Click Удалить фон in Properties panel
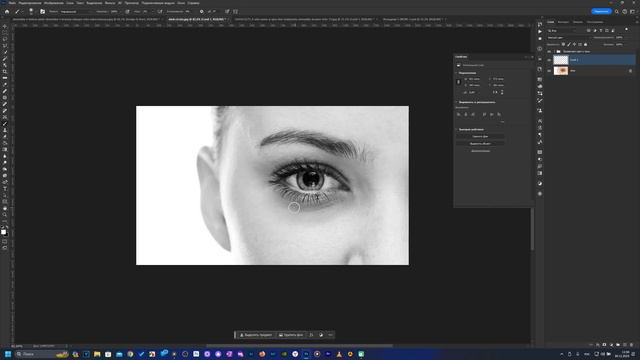Screen dimensions: 640x360 (x=480, y=136)
